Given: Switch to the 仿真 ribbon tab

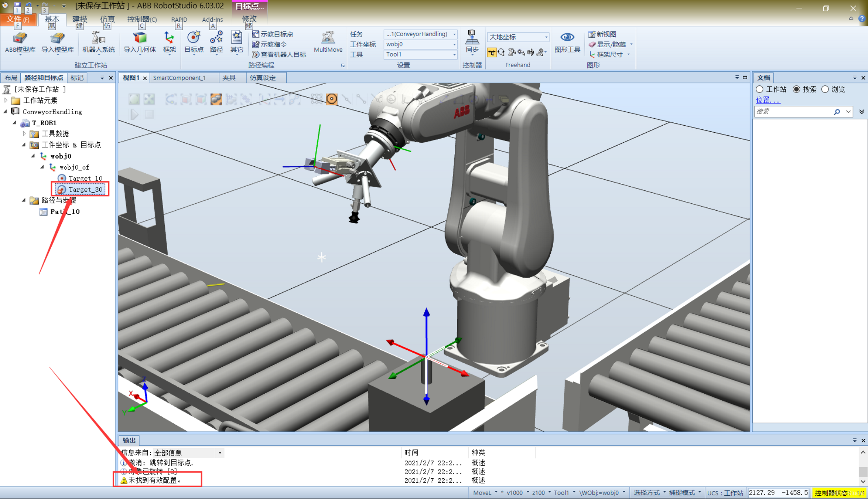Looking at the screenshot, I should click(x=107, y=19).
